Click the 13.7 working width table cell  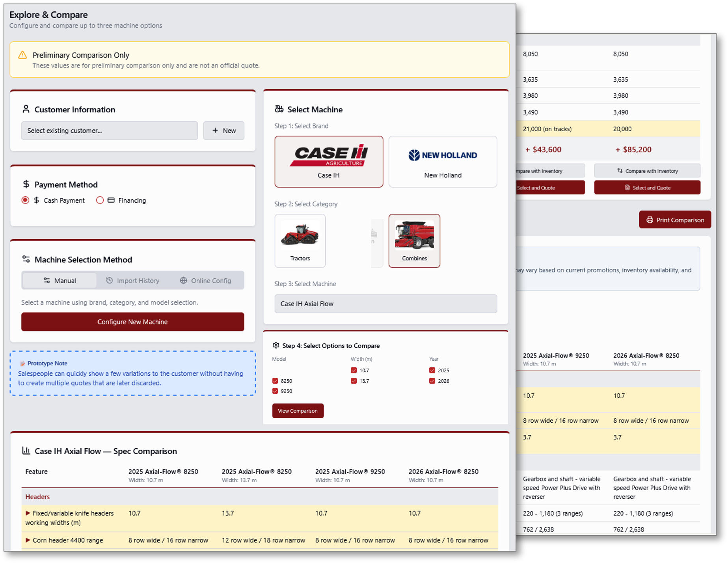[x=228, y=513]
